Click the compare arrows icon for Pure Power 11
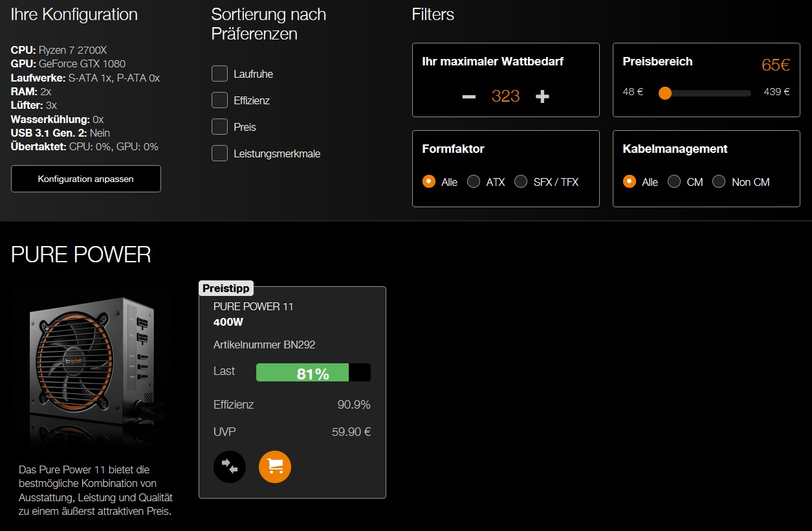This screenshot has height=531, width=812. [x=230, y=467]
